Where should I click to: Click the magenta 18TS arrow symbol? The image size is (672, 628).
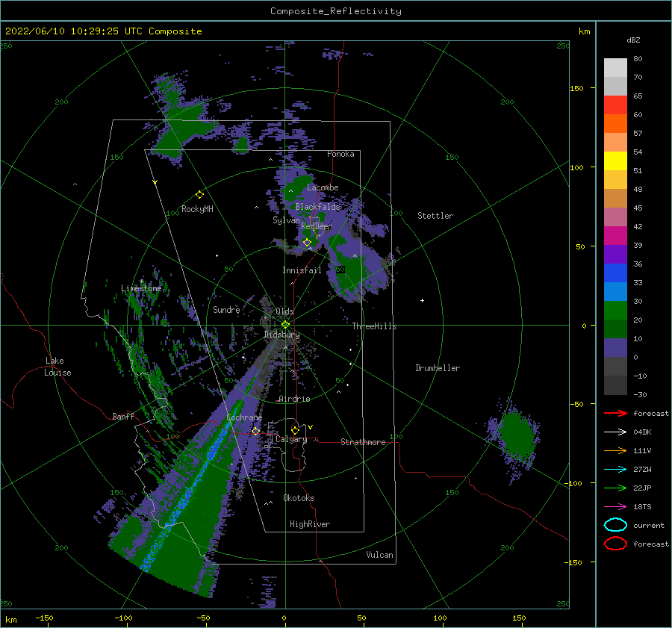615,507
